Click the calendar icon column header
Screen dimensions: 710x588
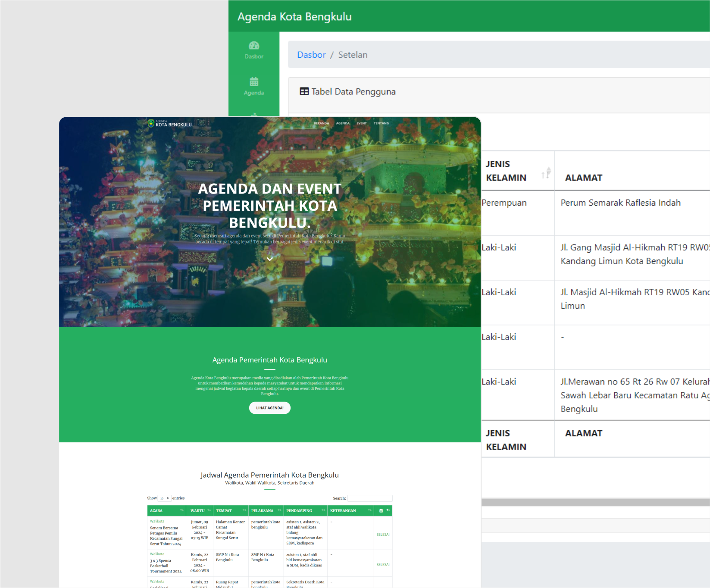(381, 511)
